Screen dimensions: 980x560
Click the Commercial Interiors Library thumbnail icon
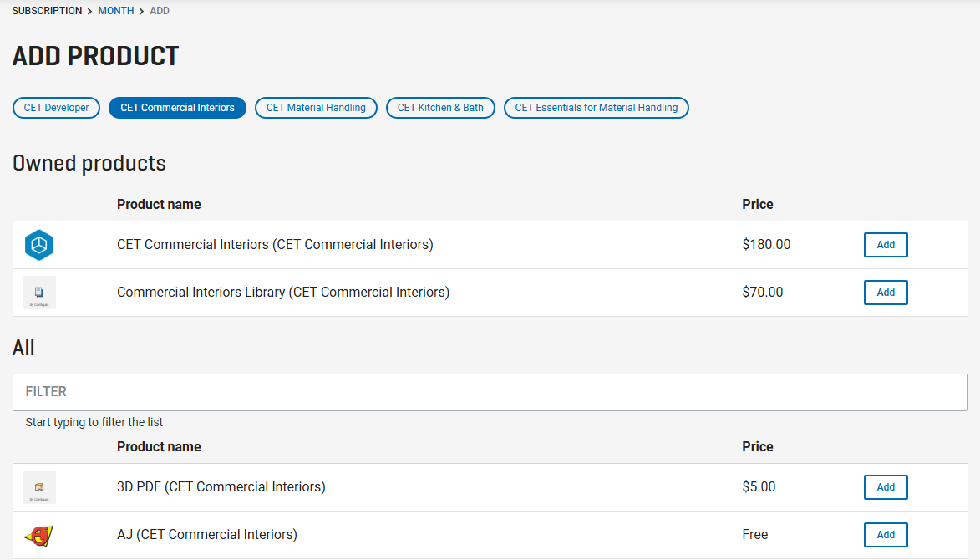click(38, 293)
